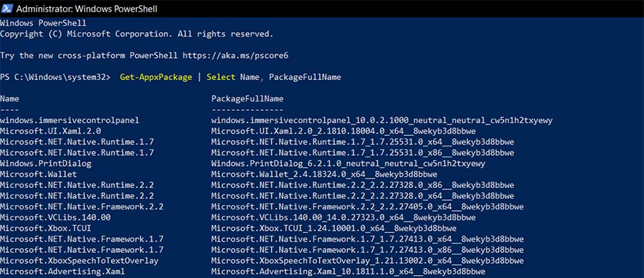Click the Microsoft.XboxSpeechToTextOverlay name entry

[79, 260]
